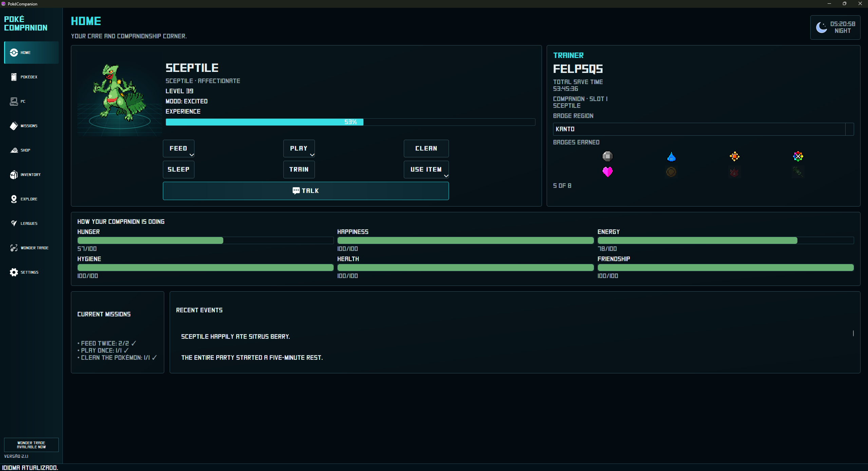This screenshot has width=868, height=471.
Task: Click the Shop icon in sidebar
Action: tap(14, 150)
